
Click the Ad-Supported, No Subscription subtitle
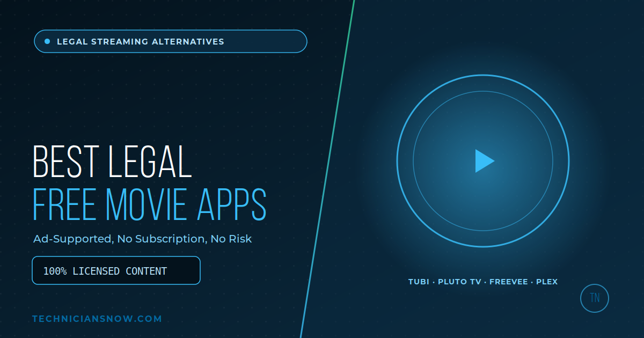[x=142, y=239]
